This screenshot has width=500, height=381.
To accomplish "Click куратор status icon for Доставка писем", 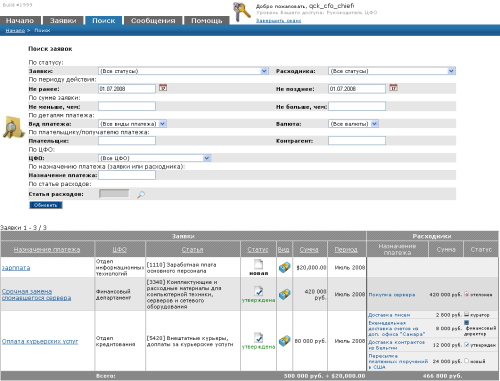I will 466,314.
